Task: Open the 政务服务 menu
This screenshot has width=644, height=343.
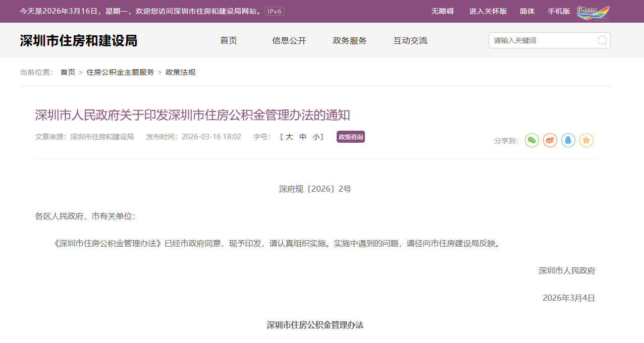Action: click(350, 41)
